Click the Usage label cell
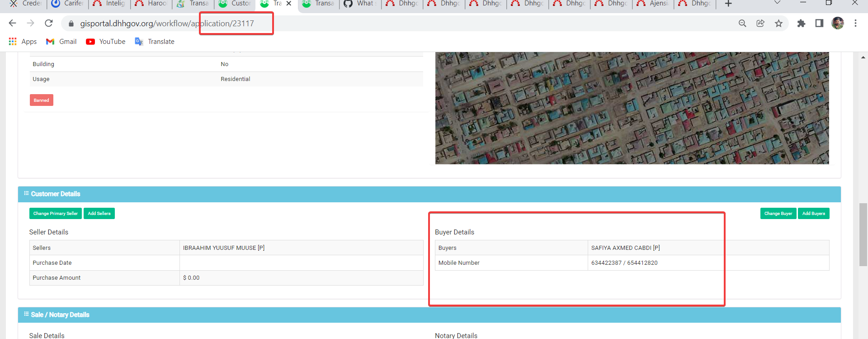 123,79
